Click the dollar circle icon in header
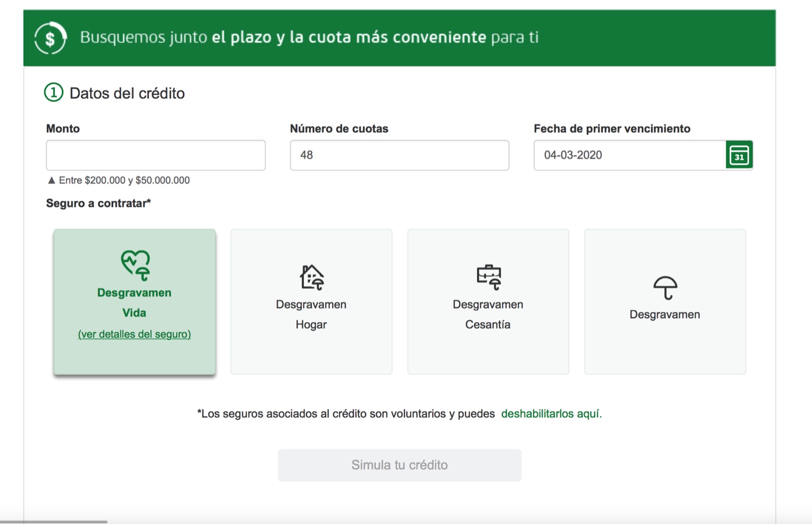This screenshot has height=524, width=812. click(x=50, y=38)
